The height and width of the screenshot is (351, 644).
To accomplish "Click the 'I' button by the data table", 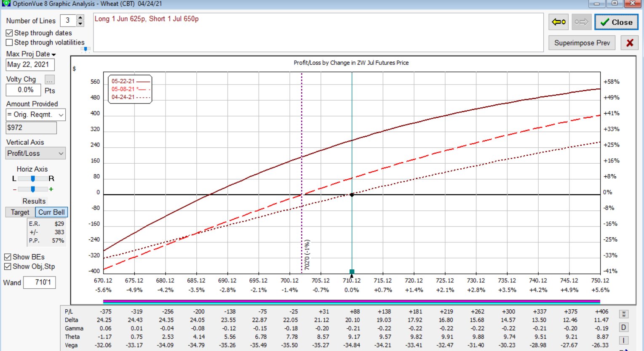I will coord(624,340).
